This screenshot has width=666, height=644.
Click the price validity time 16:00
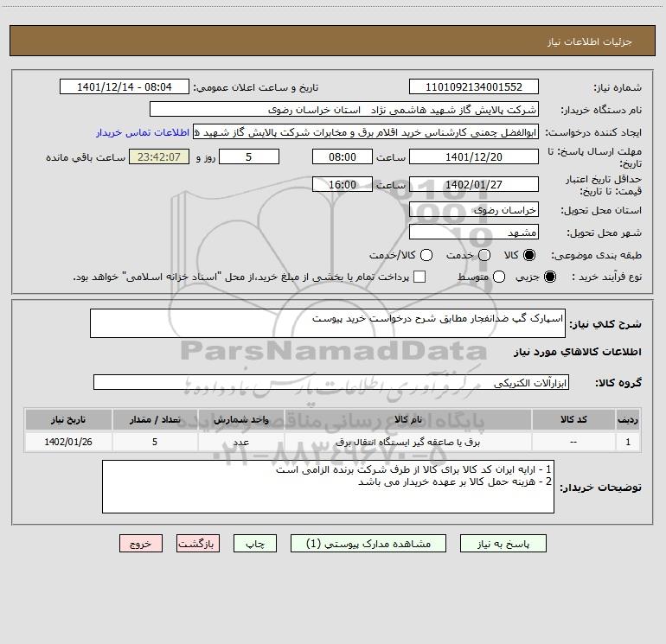(x=343, y=184)
